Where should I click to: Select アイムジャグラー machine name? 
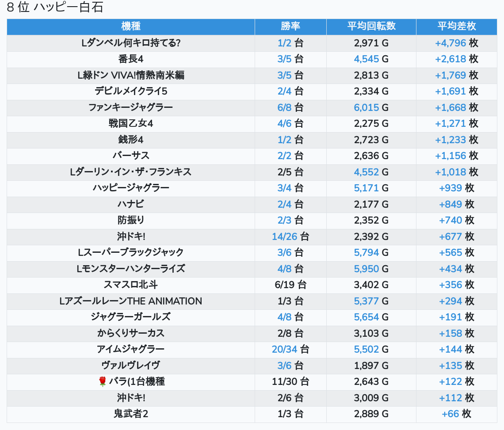click(131, 349)
